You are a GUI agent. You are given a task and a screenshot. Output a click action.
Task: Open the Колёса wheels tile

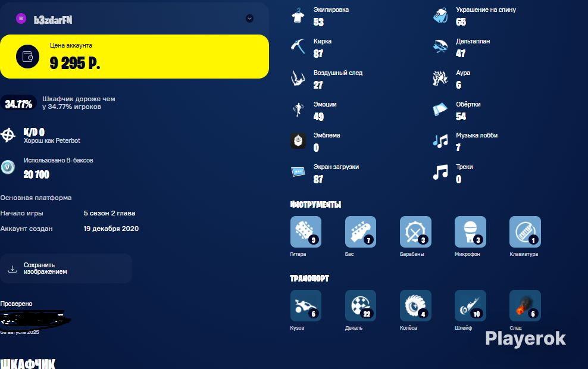[x=415, y=306]
